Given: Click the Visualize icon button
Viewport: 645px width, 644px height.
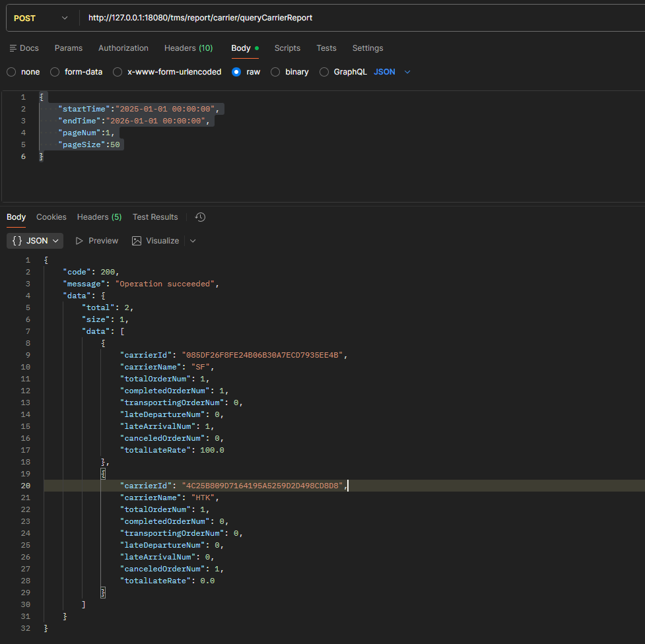Looking at the screenshot, I should pyautogui.click(x=137, y=241).
